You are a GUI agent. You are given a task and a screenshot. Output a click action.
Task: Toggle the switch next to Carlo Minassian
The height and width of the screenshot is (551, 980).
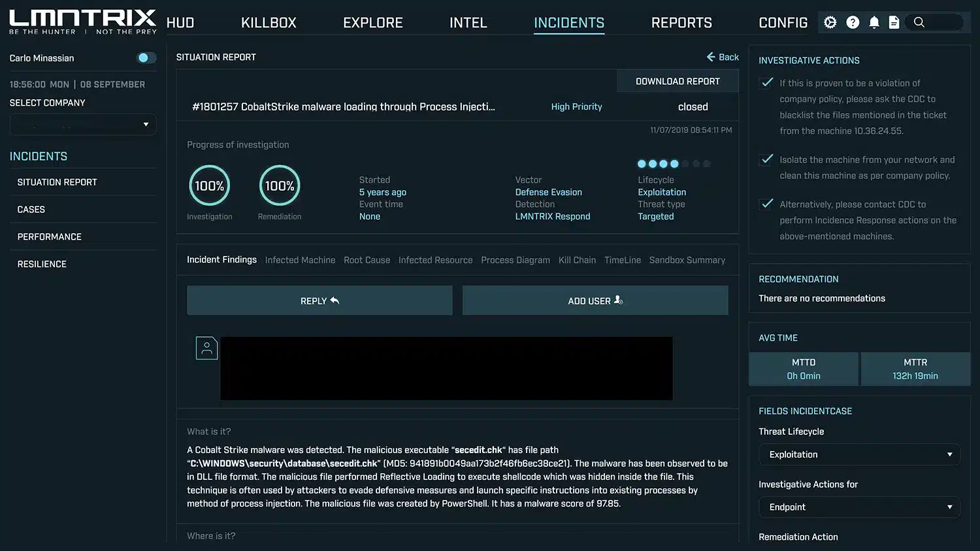(x=146, y=58)
